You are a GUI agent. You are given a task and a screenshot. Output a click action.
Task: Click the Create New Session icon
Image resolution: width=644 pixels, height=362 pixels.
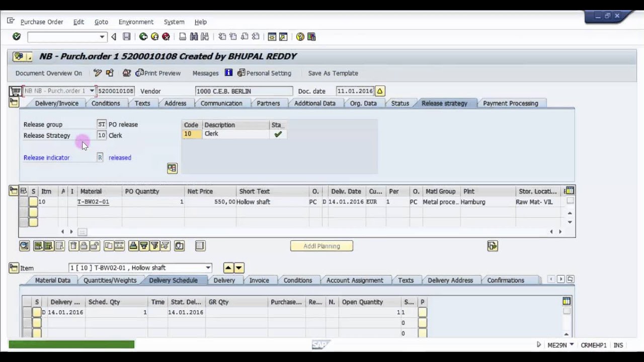click(x=272, y=37)
